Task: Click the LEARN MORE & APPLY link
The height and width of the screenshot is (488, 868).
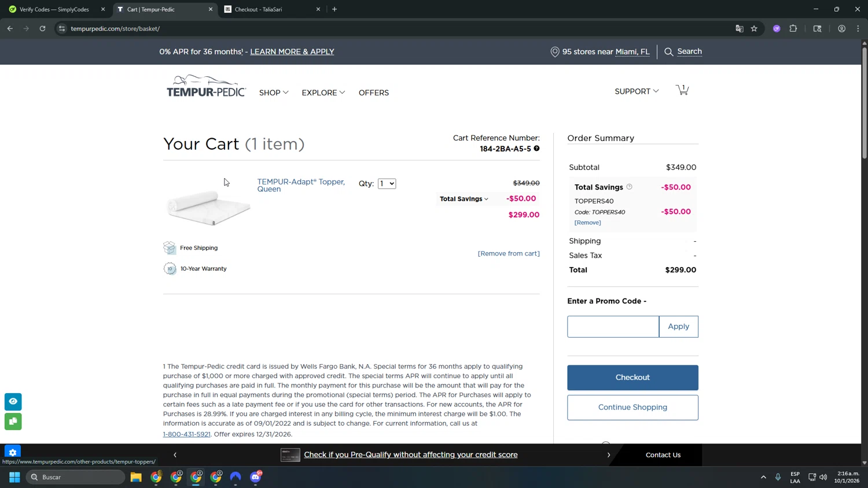Action: [292, 52]
